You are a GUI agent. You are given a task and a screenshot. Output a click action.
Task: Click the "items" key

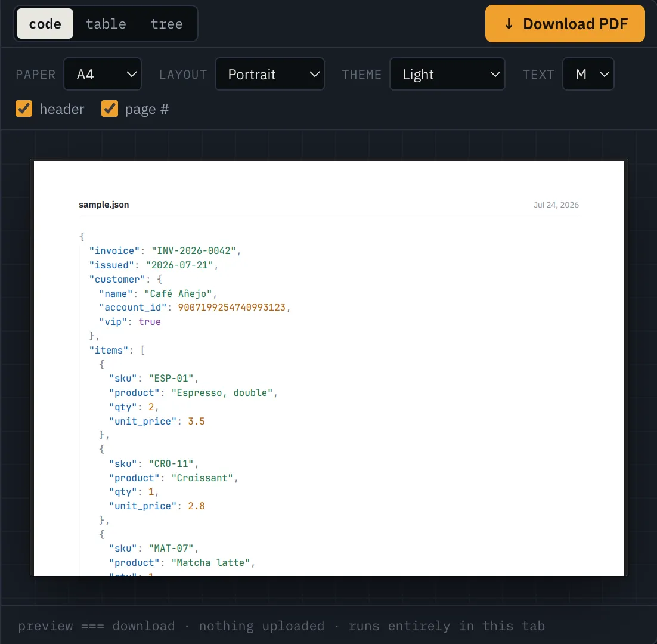coord(109,350)
